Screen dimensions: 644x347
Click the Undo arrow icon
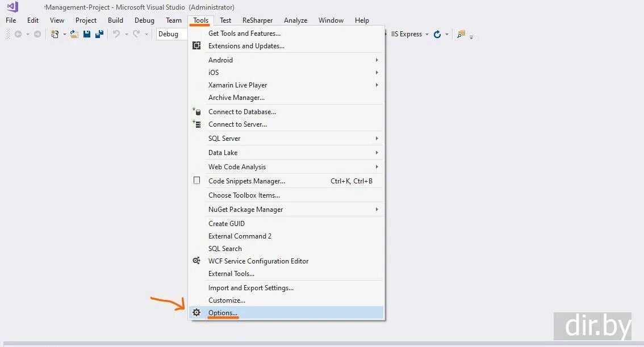(x=116, y=34)
